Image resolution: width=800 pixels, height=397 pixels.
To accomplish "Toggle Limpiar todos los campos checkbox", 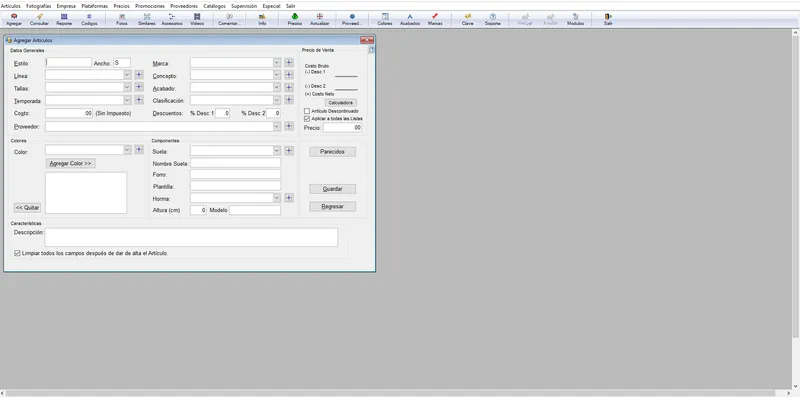I will pos(17,253).
